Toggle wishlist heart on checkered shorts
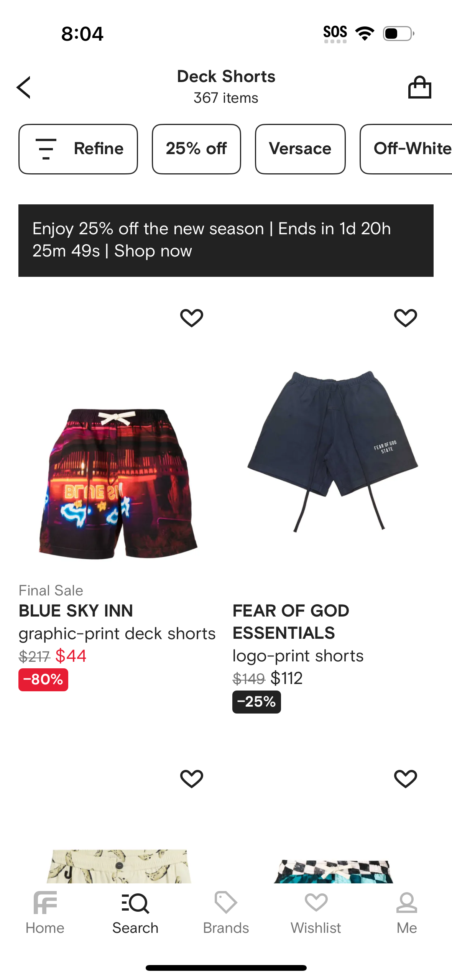452x980 pixels. [406, 779]
